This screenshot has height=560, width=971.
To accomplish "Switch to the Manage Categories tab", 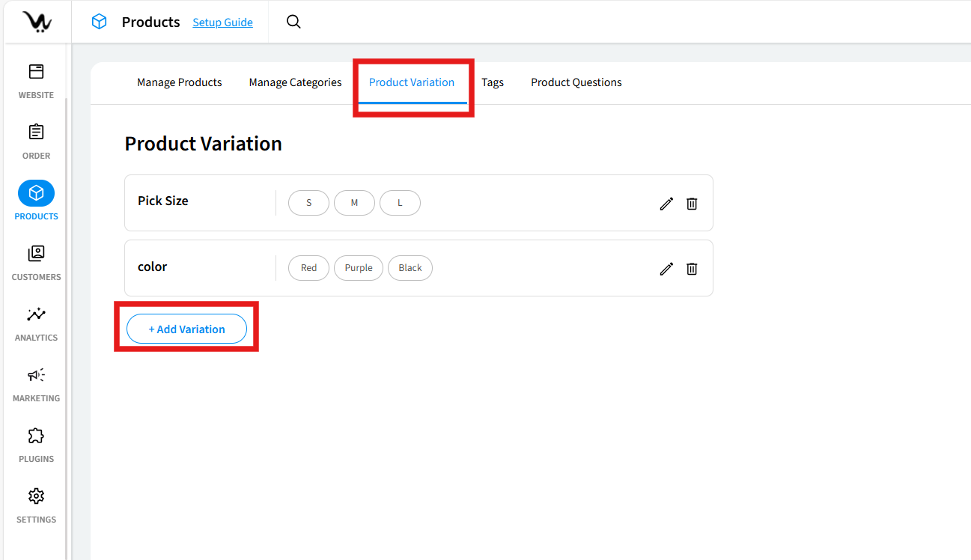I will [x=295, y=82].
